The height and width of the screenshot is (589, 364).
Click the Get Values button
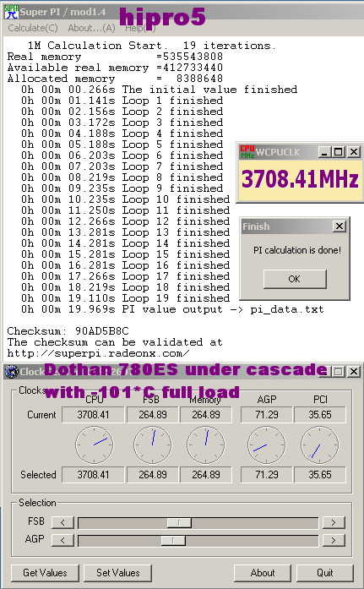pos(45,573)
